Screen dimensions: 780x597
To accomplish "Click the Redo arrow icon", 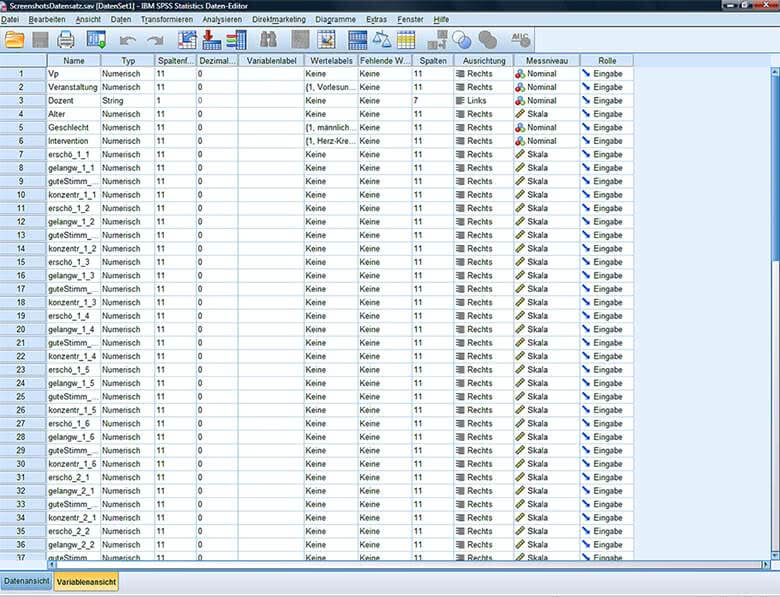I will click(156, 40).
